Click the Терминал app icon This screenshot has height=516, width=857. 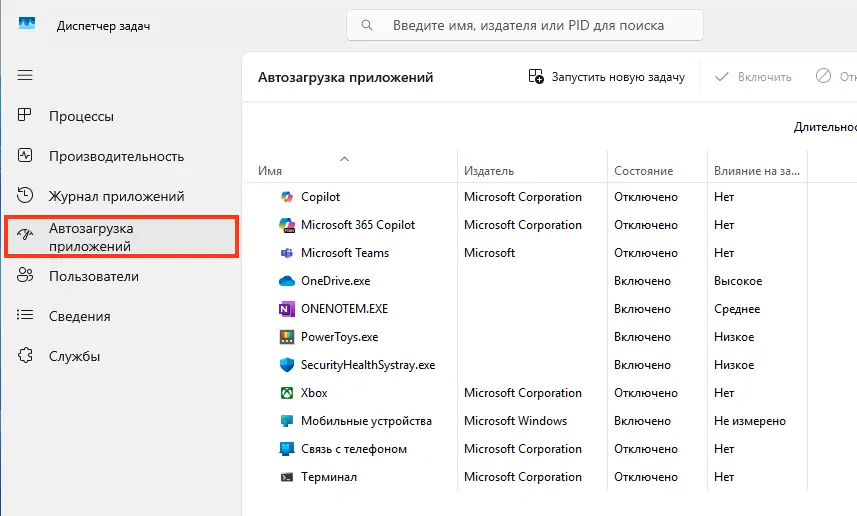pos(286,477)
